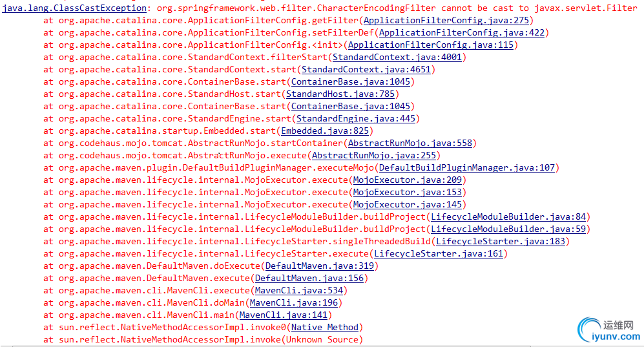Image resolution: width=644 pixels, height=347 pixels.
Task: Click 'org.apache.catalina.core.StandardContext.filterStart' text
Action: (193, 57)
